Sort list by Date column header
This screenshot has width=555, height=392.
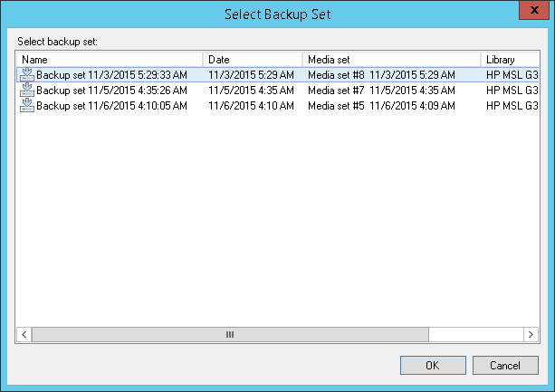[x=253, y=60]
